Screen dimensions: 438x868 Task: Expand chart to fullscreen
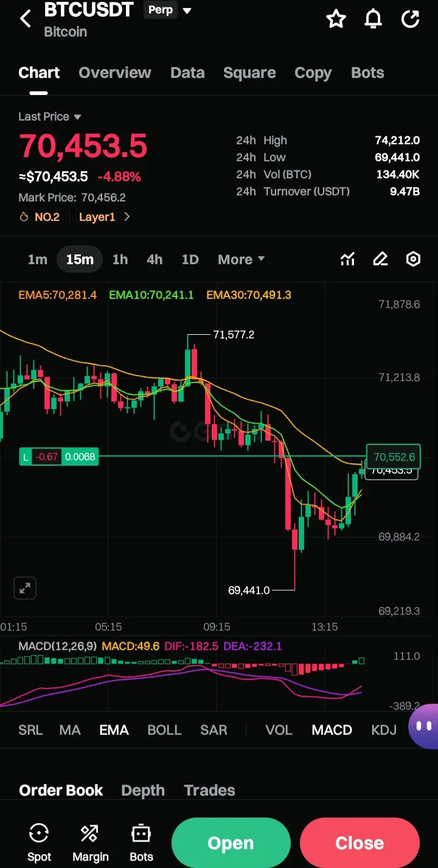(25, 588)
